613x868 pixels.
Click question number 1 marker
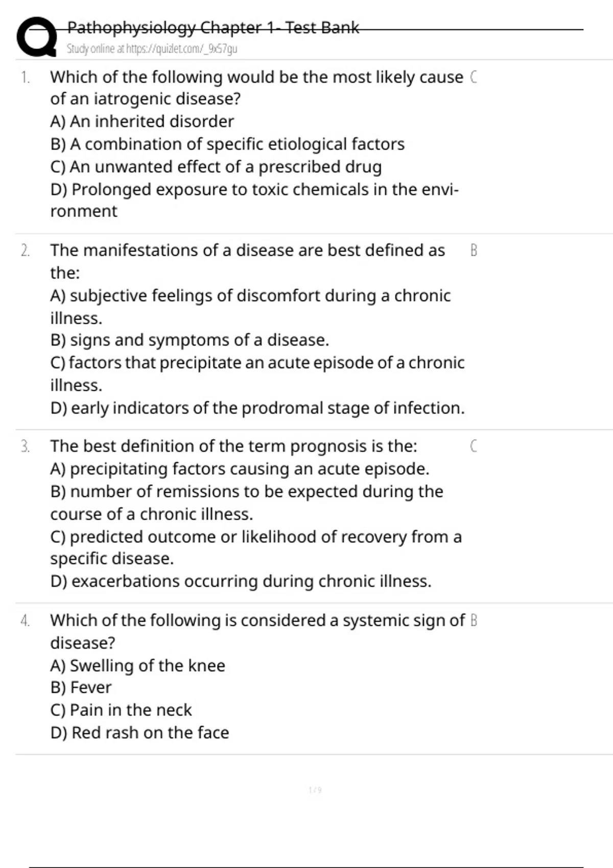pos(25,78)
